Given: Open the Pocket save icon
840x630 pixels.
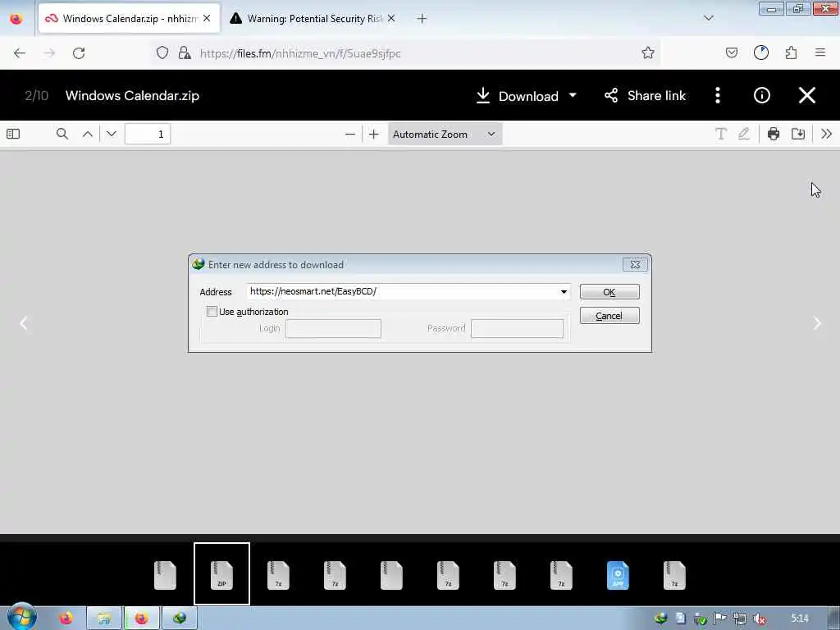Looking at the screenshot, I should pos(731,52).
